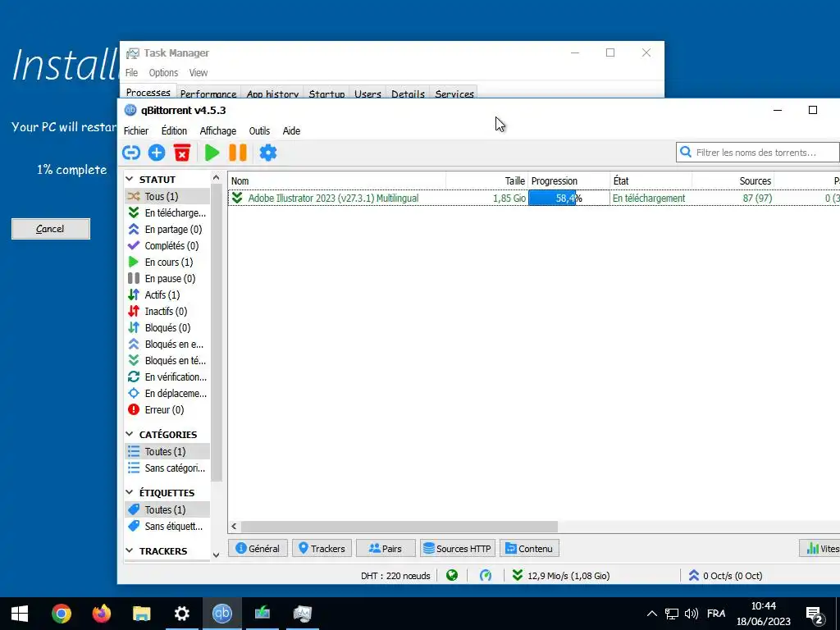The image size is (840, 630).
Task: Select the Sans étiquette filter
Action: [167, 527]
